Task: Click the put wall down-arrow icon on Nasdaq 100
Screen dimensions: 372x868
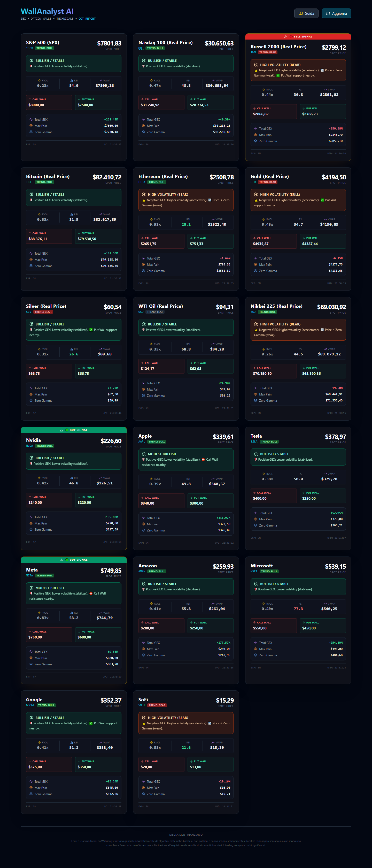Action: pos(191,100)
